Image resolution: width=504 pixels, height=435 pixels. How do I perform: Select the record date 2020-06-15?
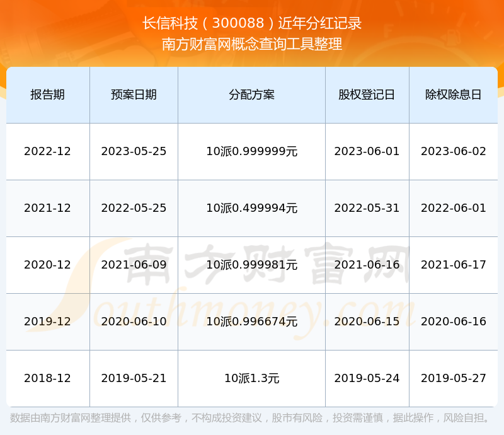pos(367,321)
